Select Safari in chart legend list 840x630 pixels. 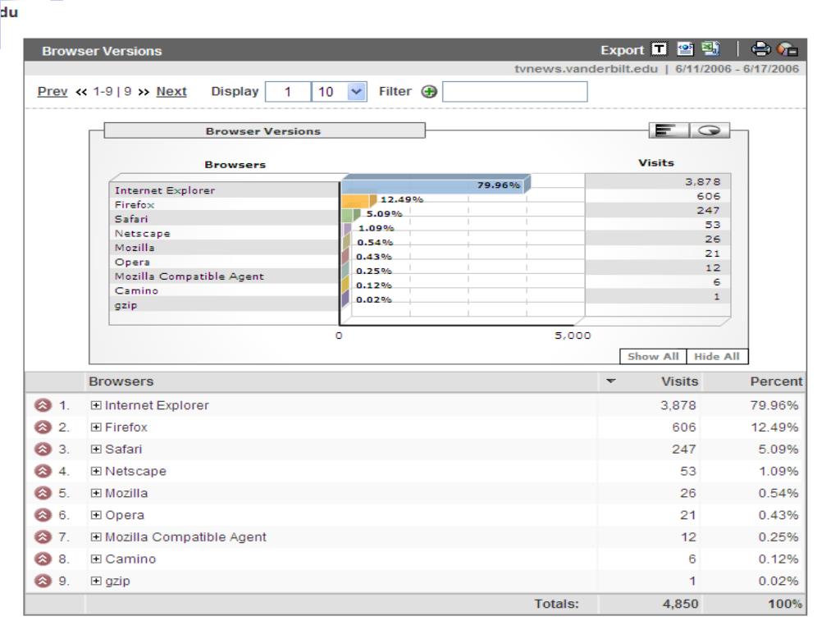[x=131, y=219]
